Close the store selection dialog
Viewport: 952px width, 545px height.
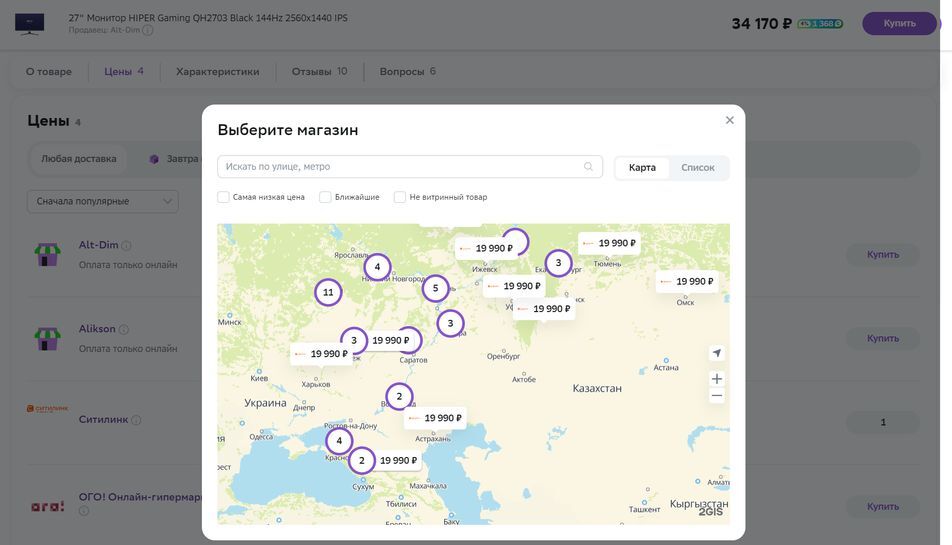coord(729,120)
